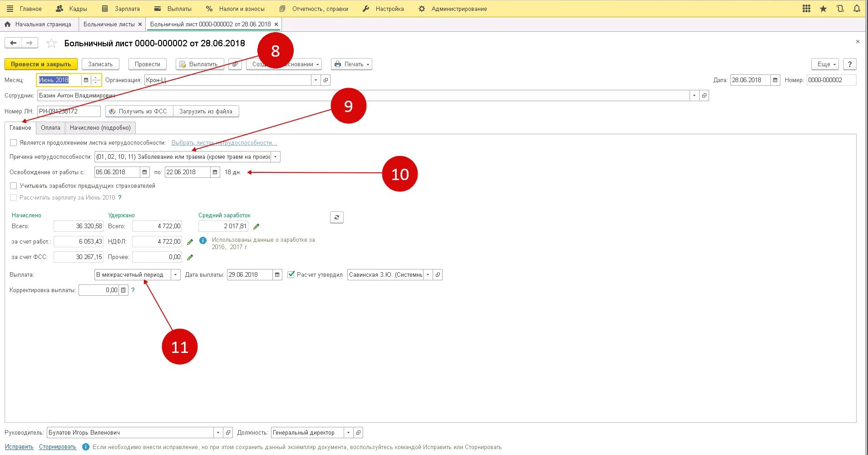Open calculator for Корректировка выплаты

(123, 290)
